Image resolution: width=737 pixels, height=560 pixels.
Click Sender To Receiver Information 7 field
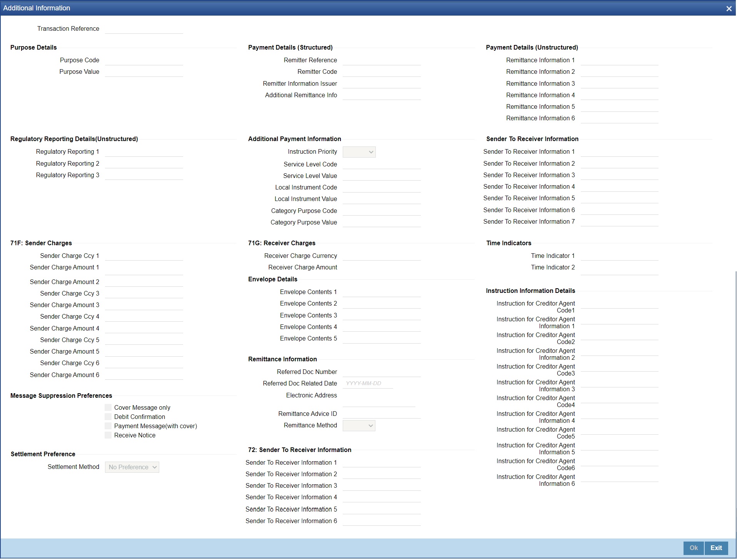(x=619, y=221)
